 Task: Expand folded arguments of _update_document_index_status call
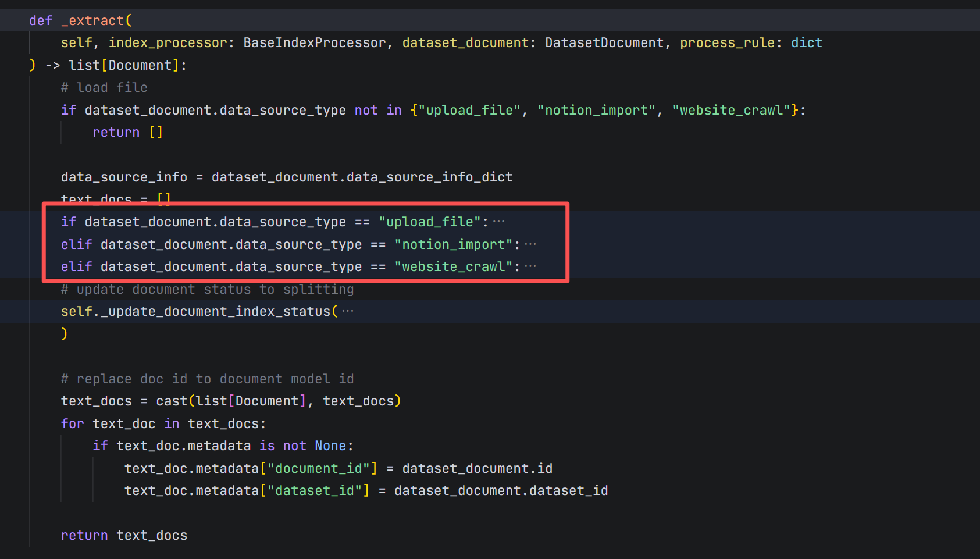tap(348, 311)
